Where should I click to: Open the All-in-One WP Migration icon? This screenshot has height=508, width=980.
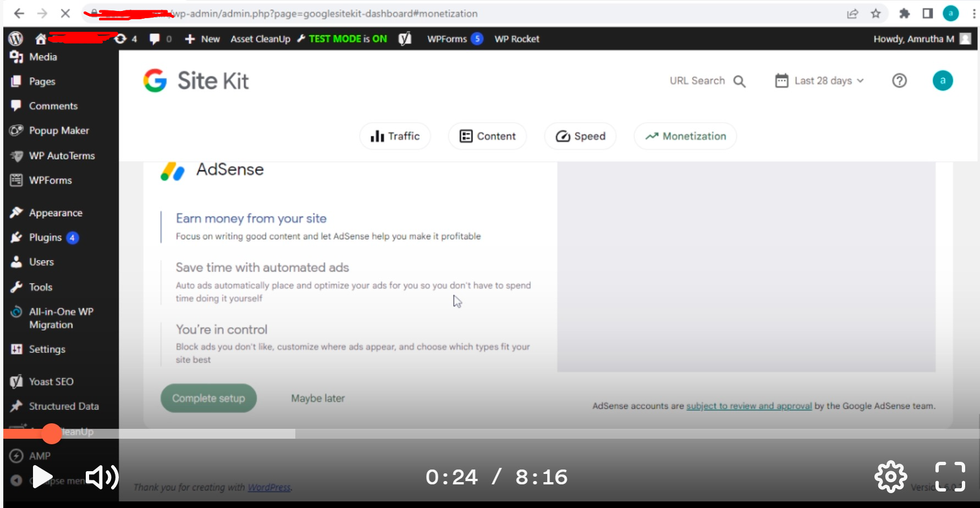(x=16, y=312)
